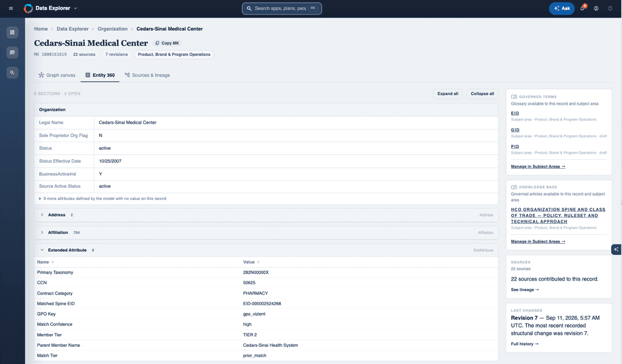Open the GID glossary term
Image resolution: width=622 pixels, height=364 pixels.
coord(515,130)
